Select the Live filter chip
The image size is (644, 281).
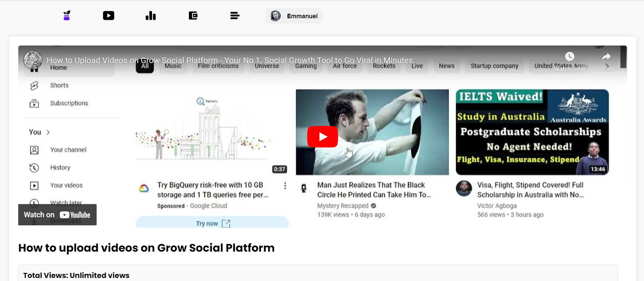tap(417, 66)
